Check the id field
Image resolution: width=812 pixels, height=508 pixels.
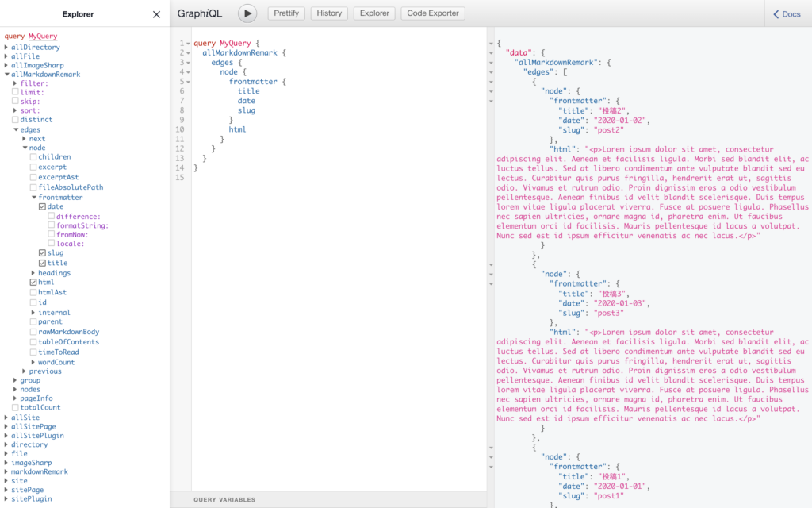pyautogui.click(x=33, y=302)
